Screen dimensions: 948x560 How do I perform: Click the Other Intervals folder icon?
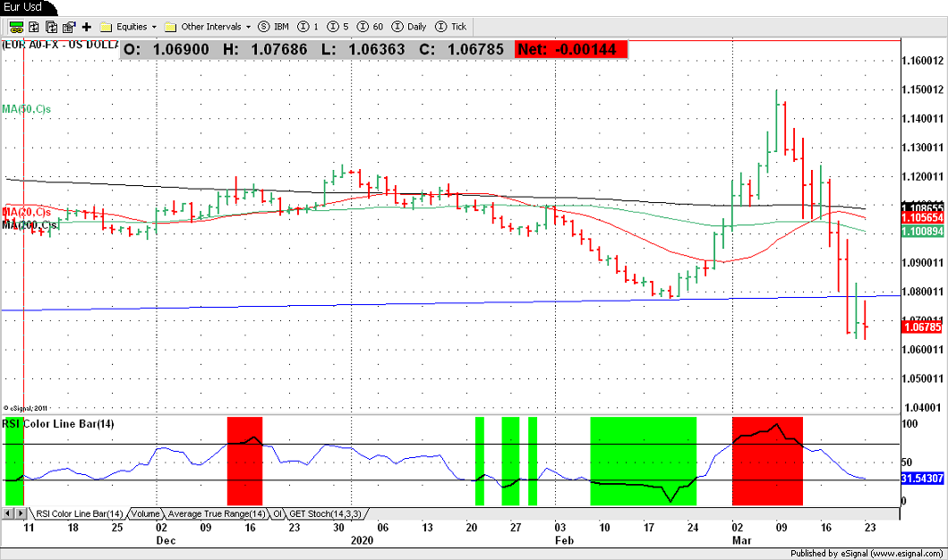(170, 27)
